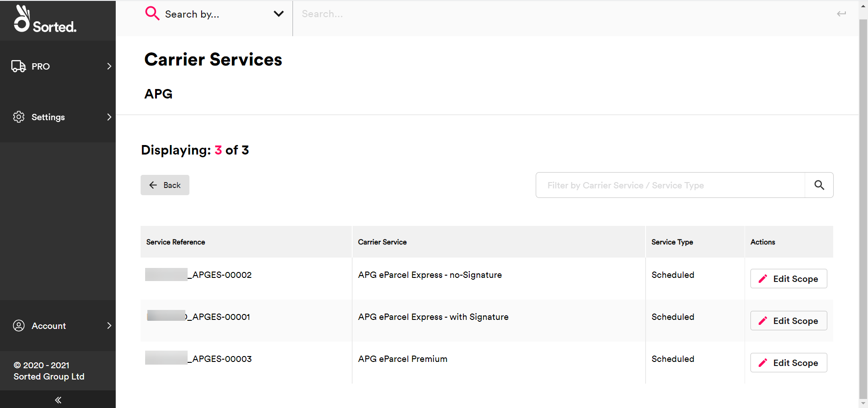
Task: Open the Settings menu item
Action: (58, 117)
